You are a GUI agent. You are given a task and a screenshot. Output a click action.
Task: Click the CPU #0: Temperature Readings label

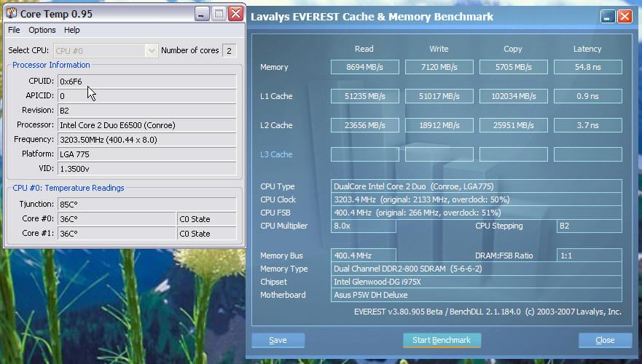[x=68, y=188]
